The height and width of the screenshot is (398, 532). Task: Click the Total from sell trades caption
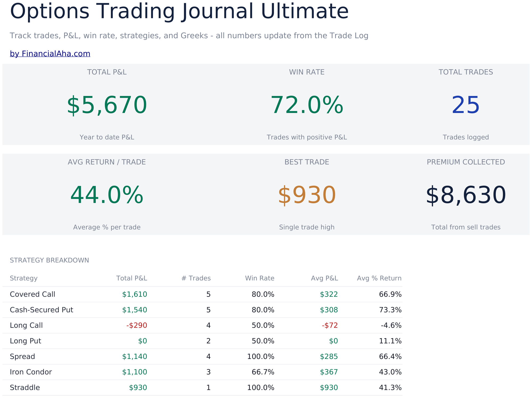(466, 227)
